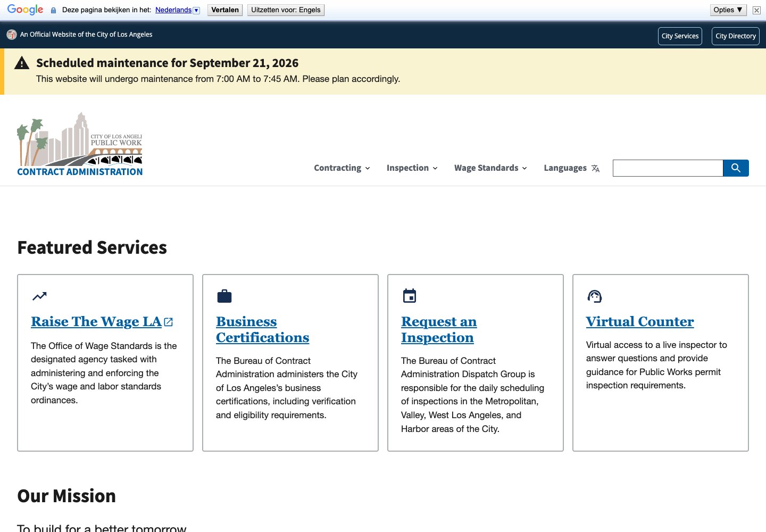Expand the Inspection menu
766x532 pixels.
412,168
